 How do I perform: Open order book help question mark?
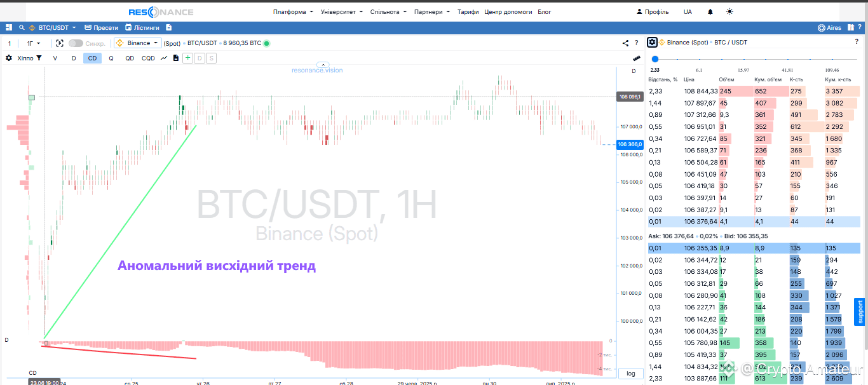(857, 42)
